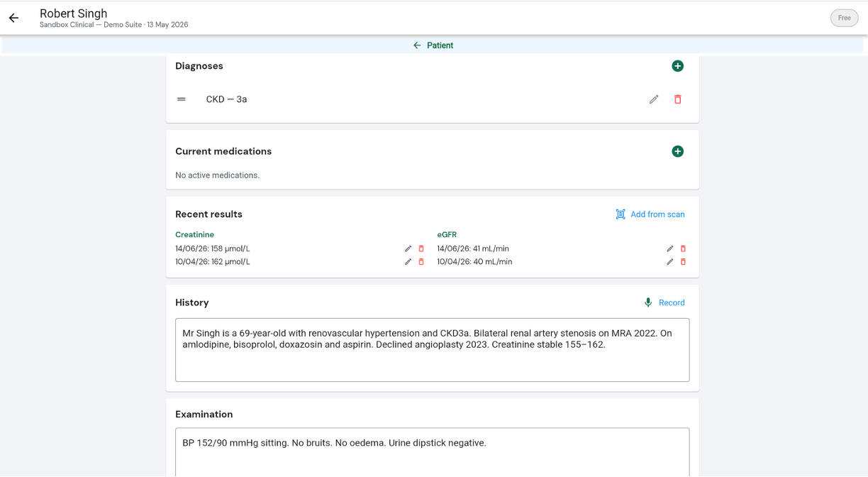Select the CKD — 3a diagnosis text
Image resolution: width=868 pixels, height=477 pixels.
[227, 99]
